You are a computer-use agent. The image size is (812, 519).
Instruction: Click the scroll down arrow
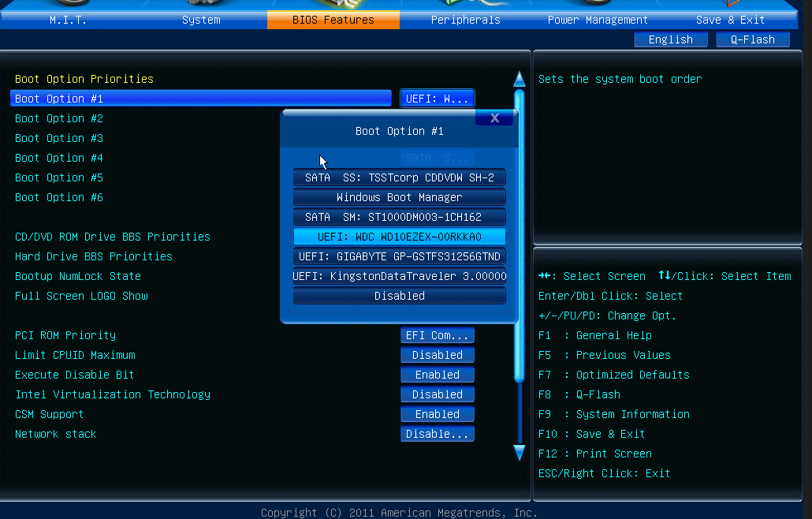[x=519, y=453]
